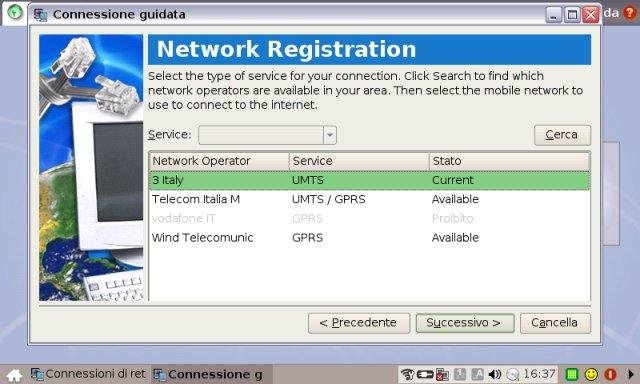Sort by the Network Operator column header
Image resolution: width=640 pixels, height=384 pixels.
tap(219, 161)
